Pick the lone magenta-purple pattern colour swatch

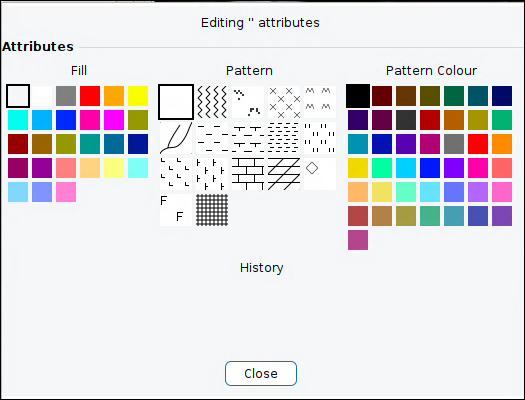tap(358, 240)
